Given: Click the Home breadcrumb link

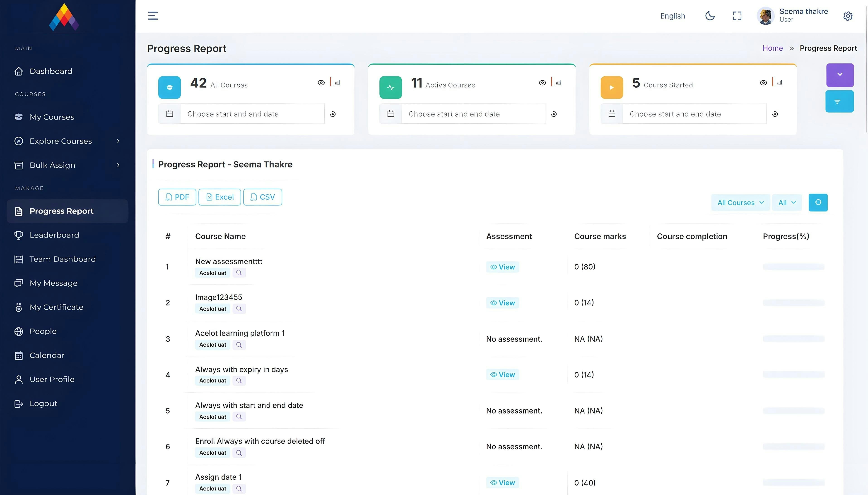Looking at the screenshot, I should 772,48.
